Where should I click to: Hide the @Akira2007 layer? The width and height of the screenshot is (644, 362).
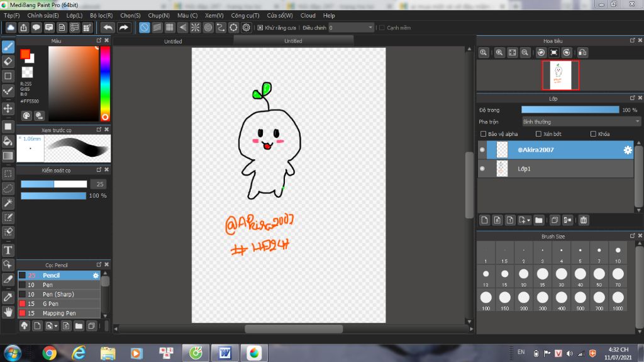(482, 150)
